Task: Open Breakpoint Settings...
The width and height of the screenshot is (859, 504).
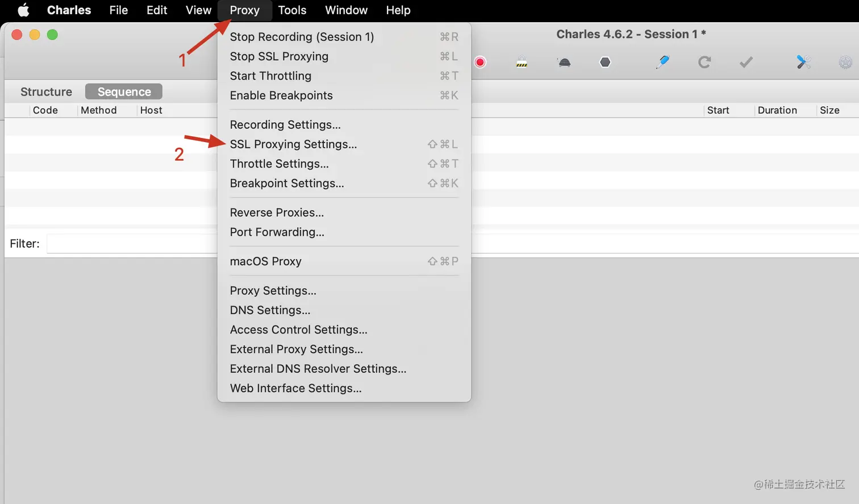Action: (x=344, y=183)
